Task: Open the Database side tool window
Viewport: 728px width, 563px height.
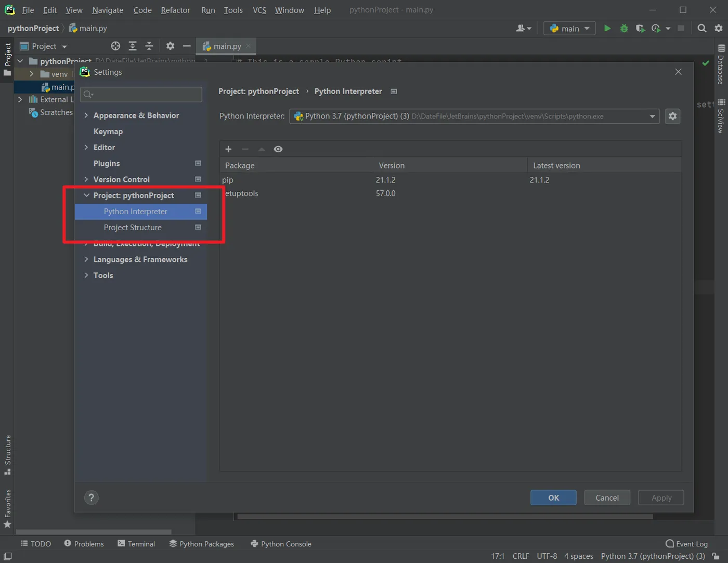Action: point(721,64)
